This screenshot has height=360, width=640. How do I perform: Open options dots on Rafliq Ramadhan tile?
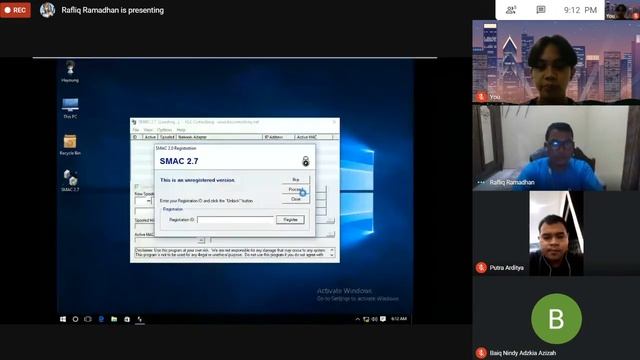481,182
